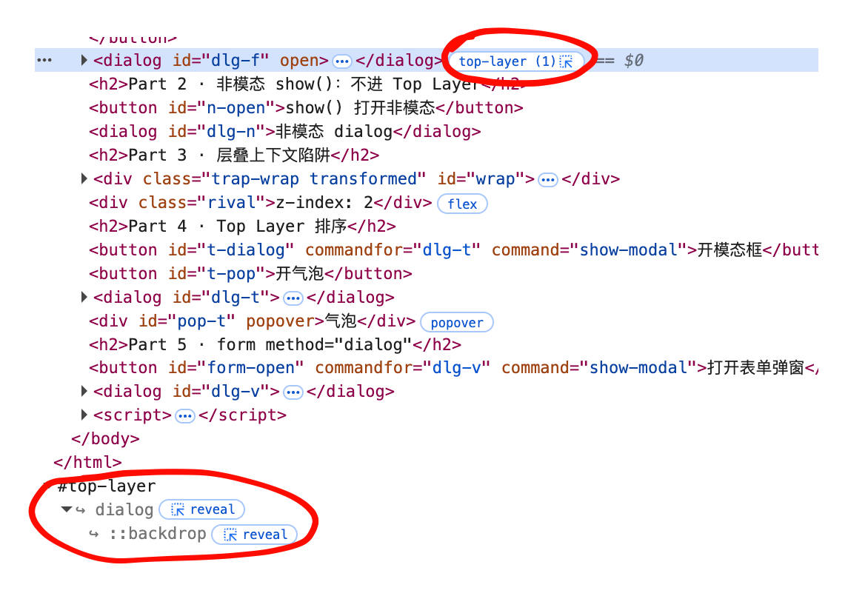The height and width of the screenshot is (616, 848).
Task: Open the ellipsis badge in the script node
Action: (x=185, y=416)
